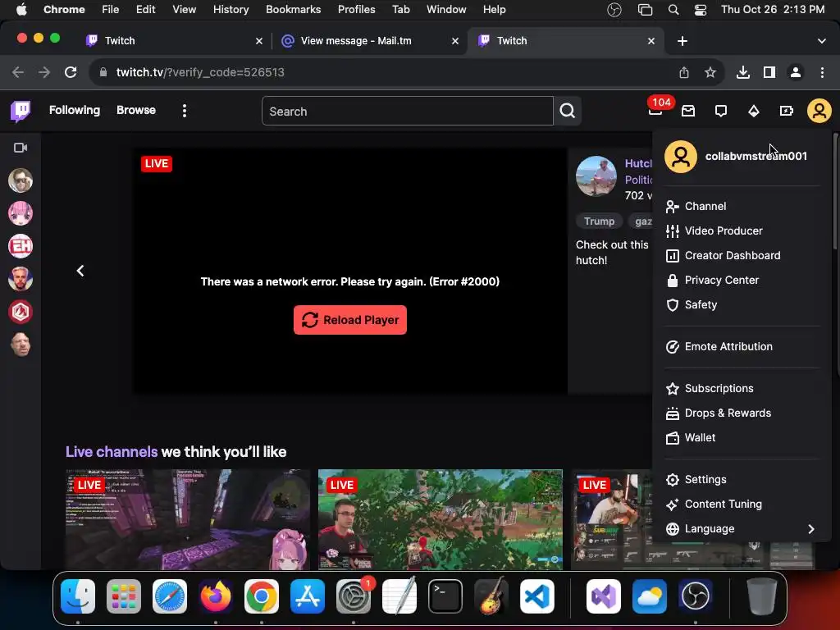Open Visual Studio Code from the Dock
Viewport: 840px width, 630px height.
536,596
